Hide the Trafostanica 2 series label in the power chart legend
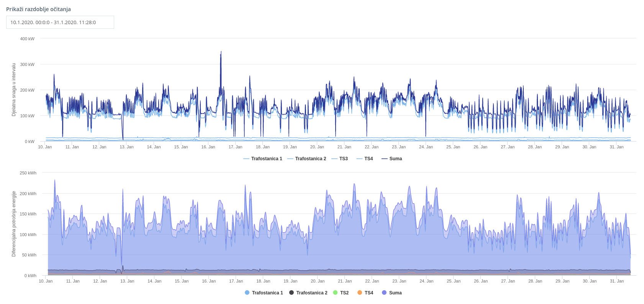The width and height of the screenshot is (644, 304). point(311,159)
